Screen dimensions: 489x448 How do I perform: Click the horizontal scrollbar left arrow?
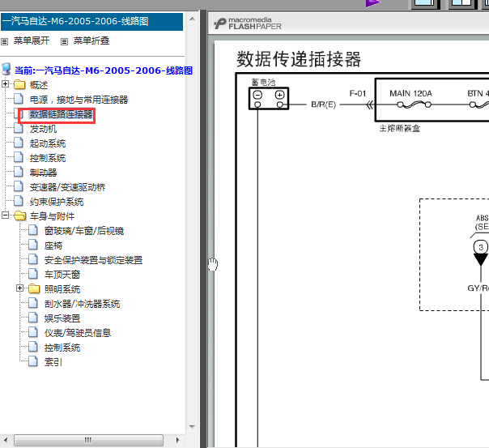pyautogui.click(x=6, y=440)
